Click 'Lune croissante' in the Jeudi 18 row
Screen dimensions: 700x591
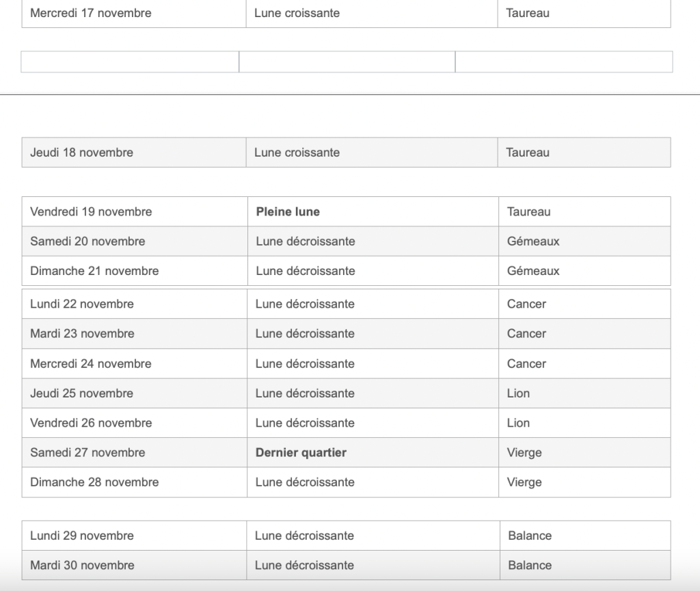[x=297, y=153]
